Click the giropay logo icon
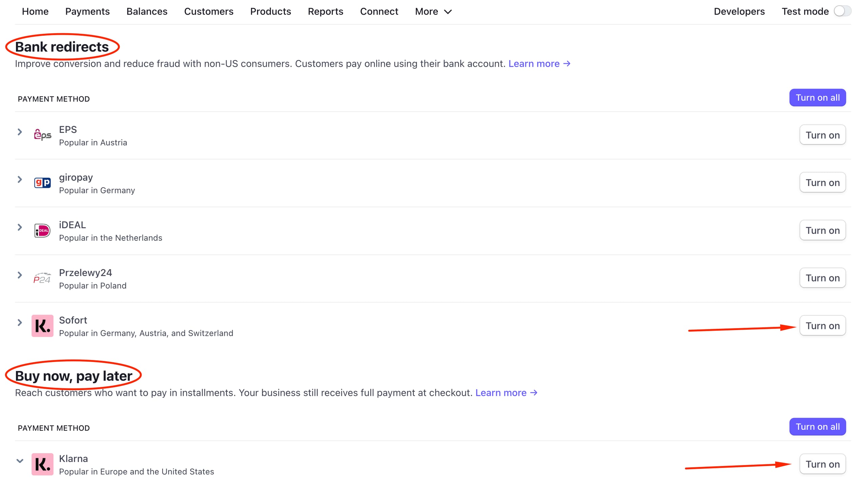Viewport: 868px width, 487px height. [42, 183]
